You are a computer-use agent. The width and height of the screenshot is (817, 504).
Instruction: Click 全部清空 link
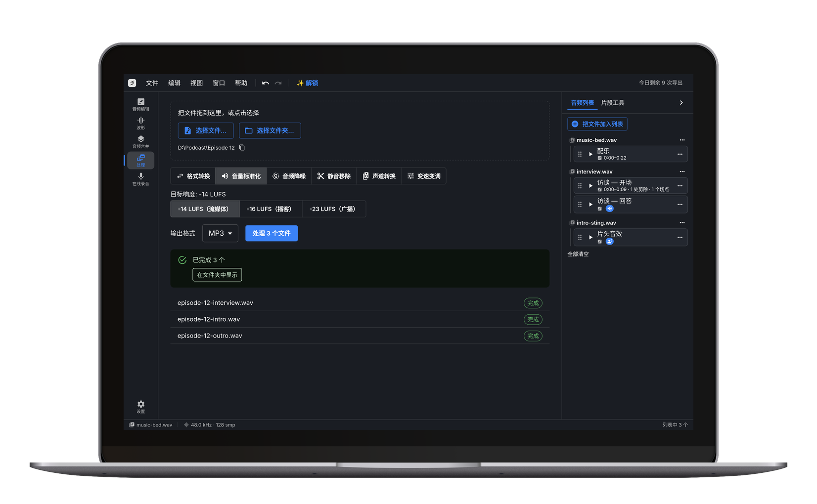coord(578,254)
